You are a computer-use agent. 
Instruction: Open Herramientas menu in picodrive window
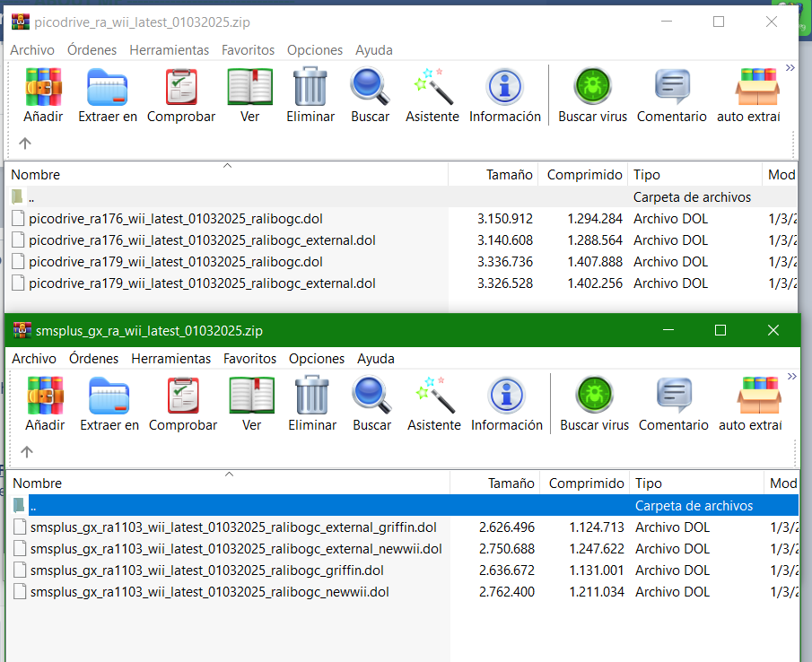coord(170,50)
